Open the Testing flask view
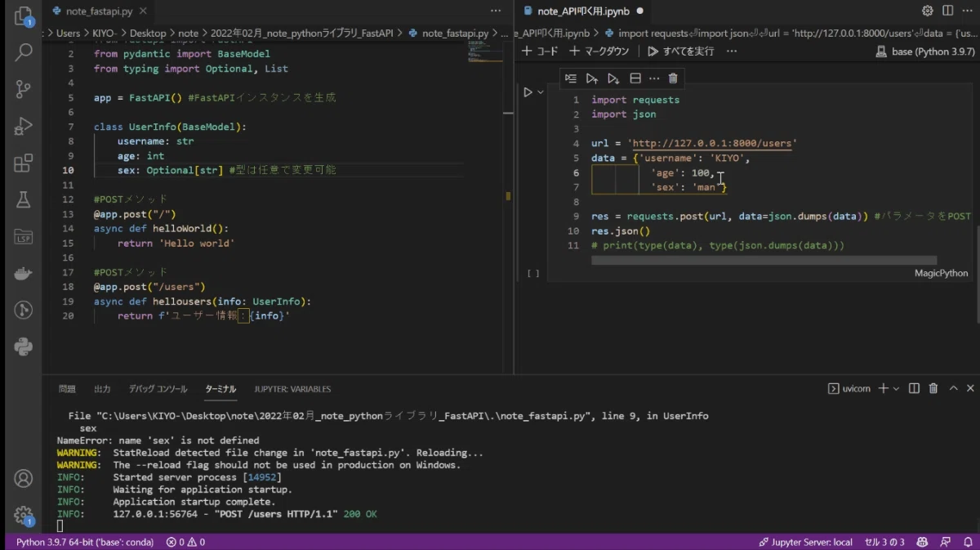 coord(23,199)
